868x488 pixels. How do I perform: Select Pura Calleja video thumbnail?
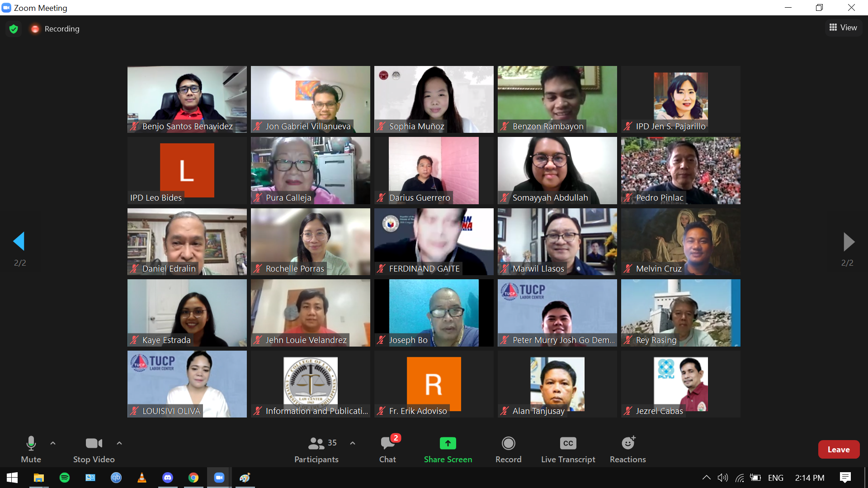click(x=311, y=170)
